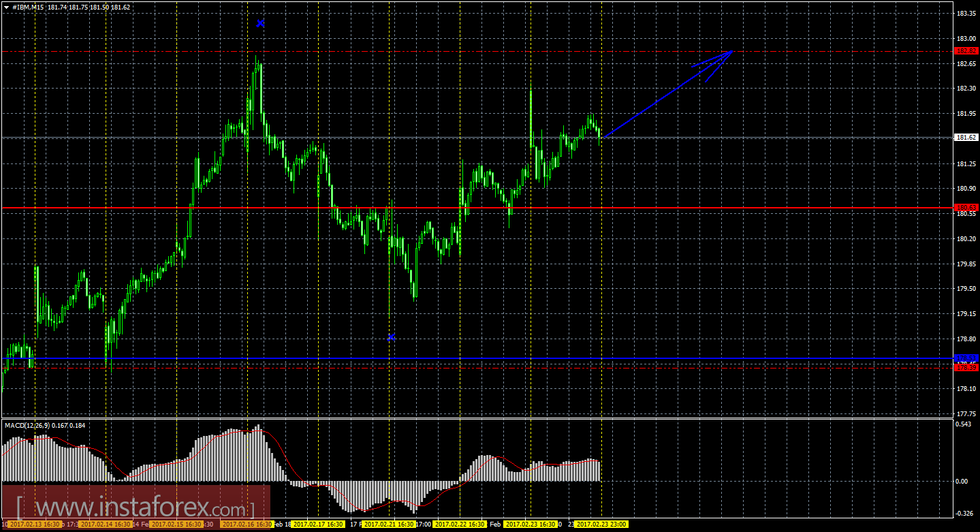Screen dimensions: 980x532
Task: Select the 2017.02.15 16:30 date marker
Action: pos(176,525)
